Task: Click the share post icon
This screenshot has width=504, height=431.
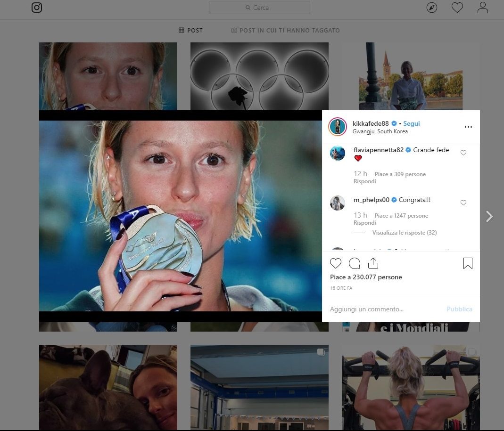Action: click(x=373, y=263)
